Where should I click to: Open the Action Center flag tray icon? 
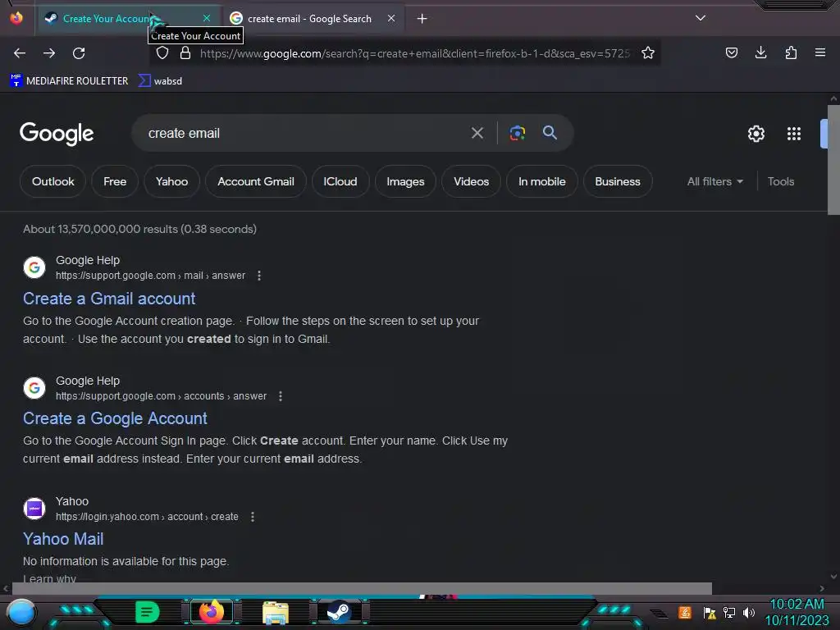[710, 612]
